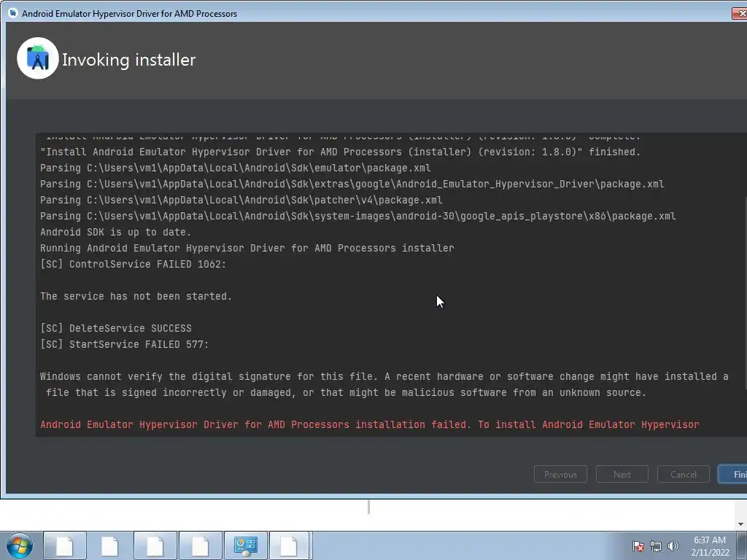Click the Cancel button

683,474
